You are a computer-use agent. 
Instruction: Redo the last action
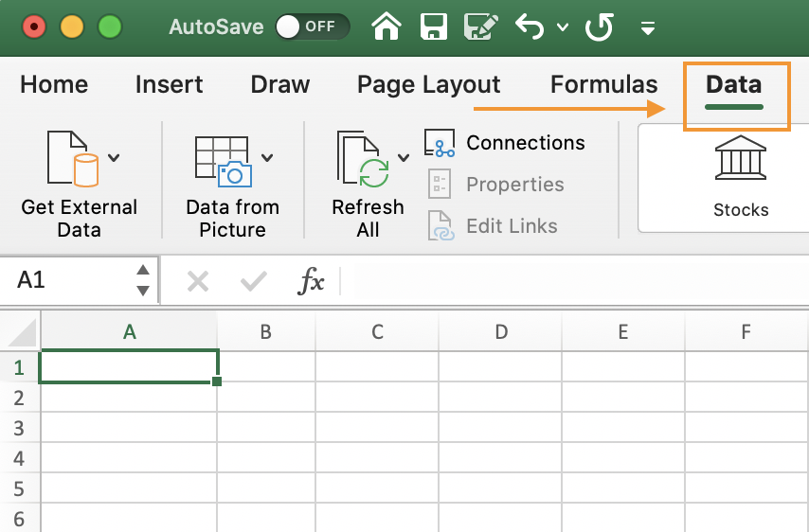tap(599, 27)
